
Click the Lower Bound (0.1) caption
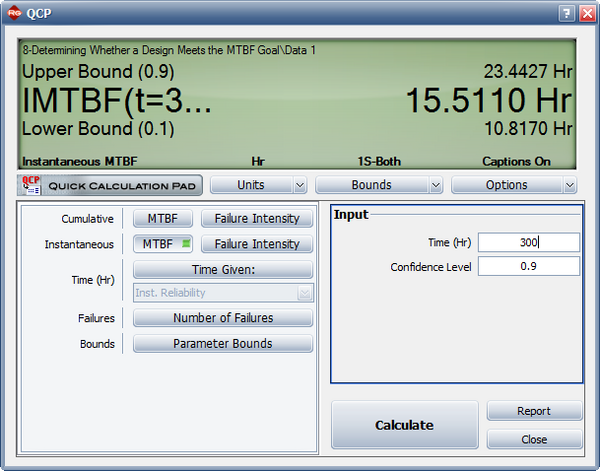tap(98, 129)
